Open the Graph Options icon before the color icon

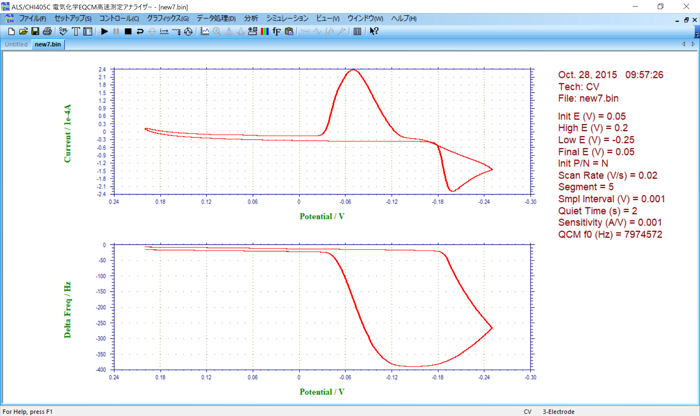(253, 31)
